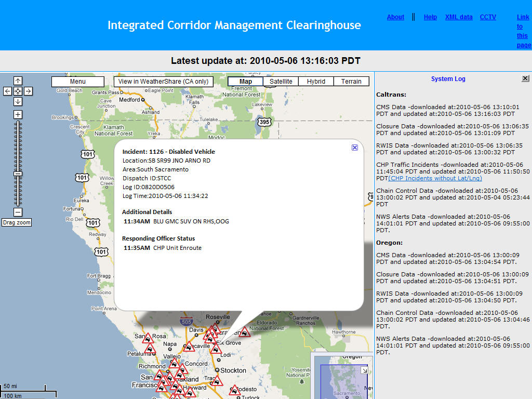
Task: Switch to Terrain map view
Action: pyautogui.click(x=351, y=82)
